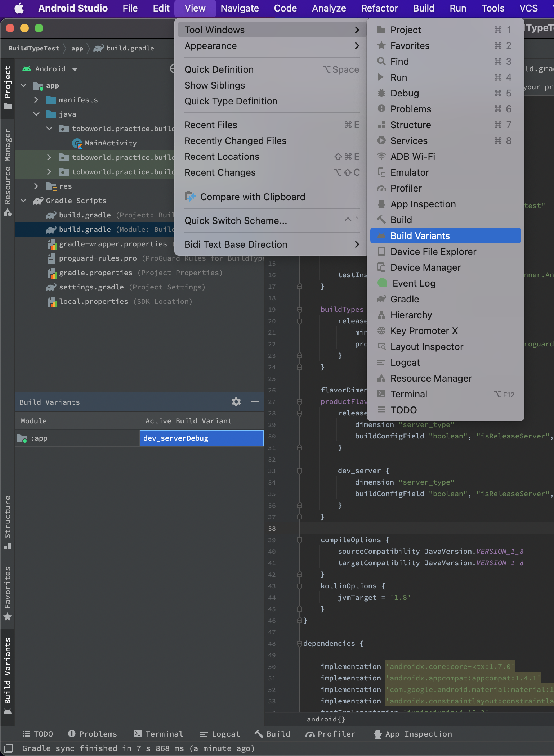Expand the manifests folder

pos(36,100)
